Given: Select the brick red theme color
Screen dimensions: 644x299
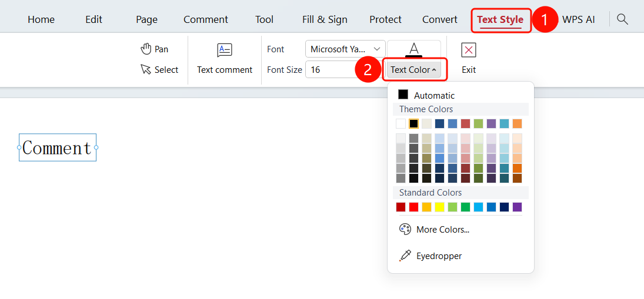Looking at the screenshot, I should click(x=465, y=123).
